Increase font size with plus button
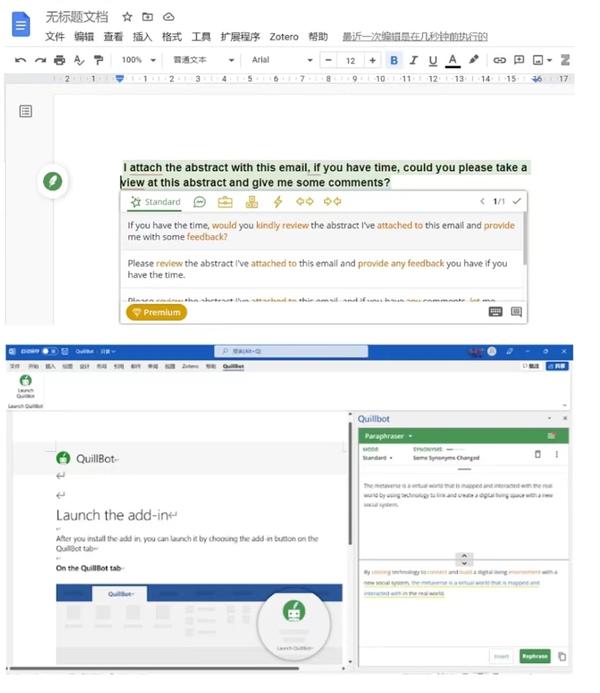The width and height of the screenshot is (600, 693). pyautogui.click(x=372, y=60)
